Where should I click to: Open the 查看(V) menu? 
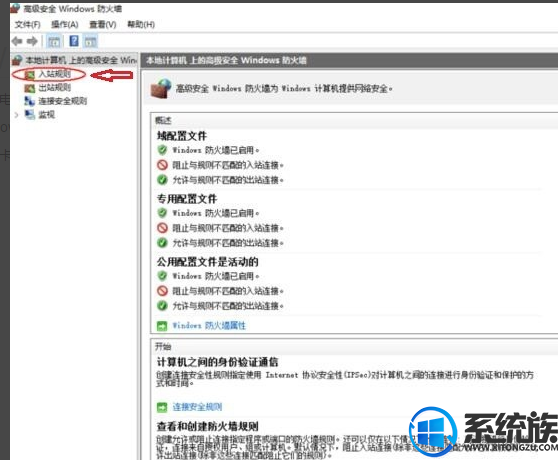click(102, 25)
